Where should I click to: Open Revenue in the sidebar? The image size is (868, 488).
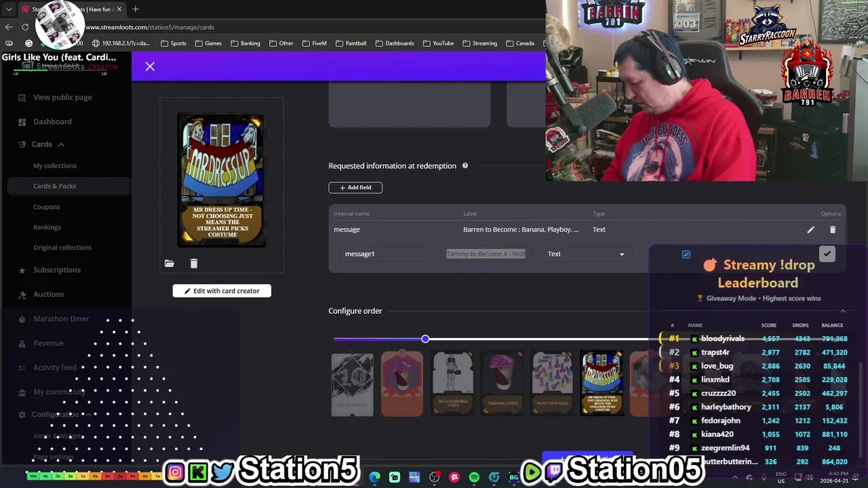(x=48, y=344)
